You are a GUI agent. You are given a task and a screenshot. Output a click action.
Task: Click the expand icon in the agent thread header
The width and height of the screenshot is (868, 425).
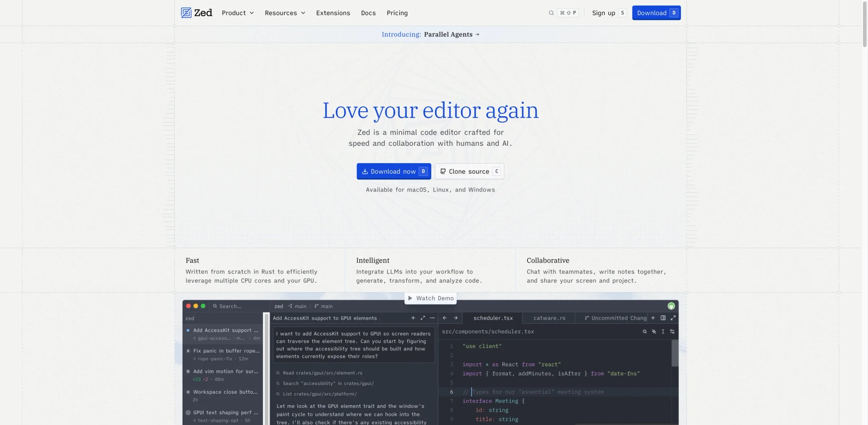coord(423,318)
